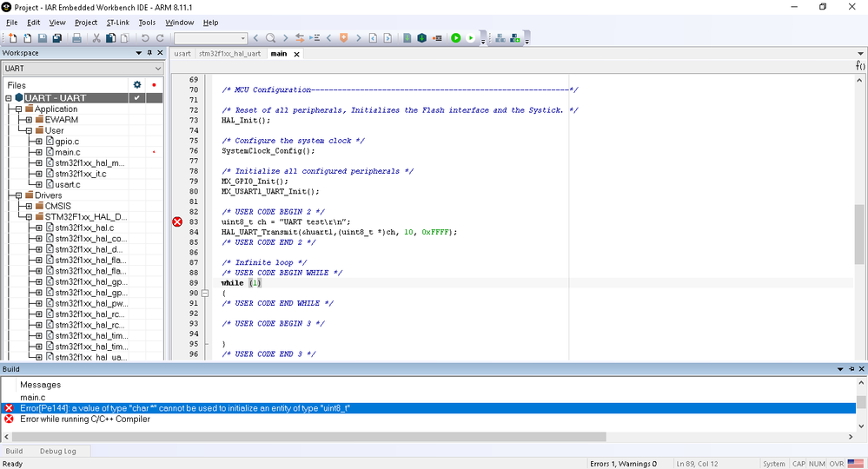Close the main editor tab

click(x=296, y=54)
